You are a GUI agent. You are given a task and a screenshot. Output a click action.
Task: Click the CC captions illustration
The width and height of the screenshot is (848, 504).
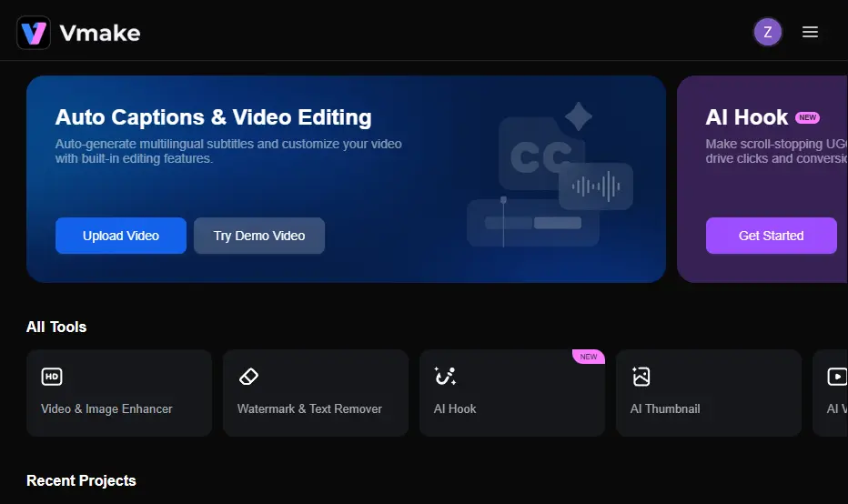click(550, 176)
